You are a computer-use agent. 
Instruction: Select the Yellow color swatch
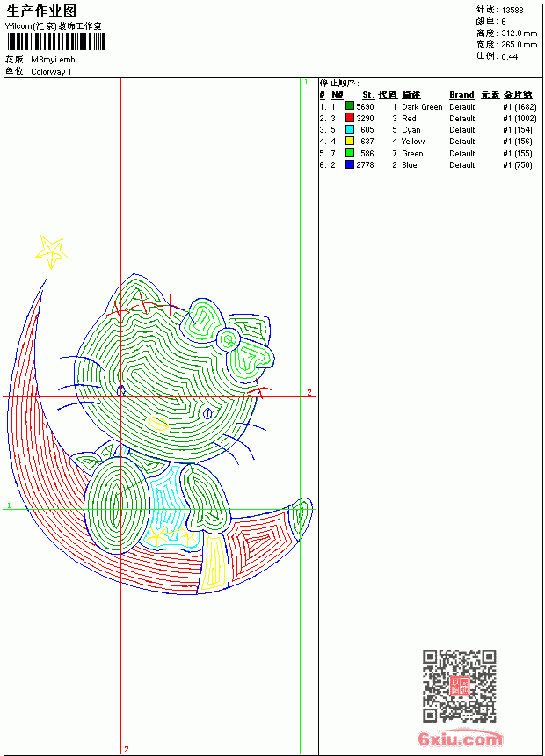pyautogui.click(x=350, y=141)
